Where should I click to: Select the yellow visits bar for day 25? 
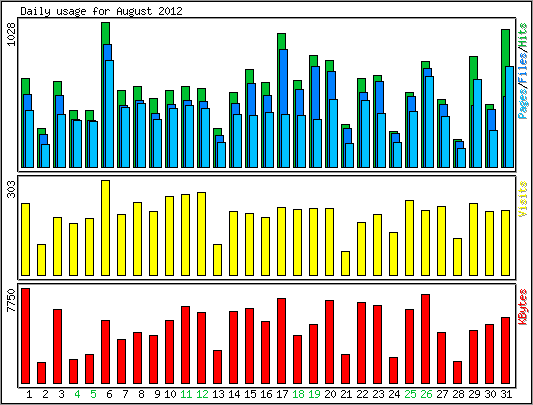pos(409,238)
